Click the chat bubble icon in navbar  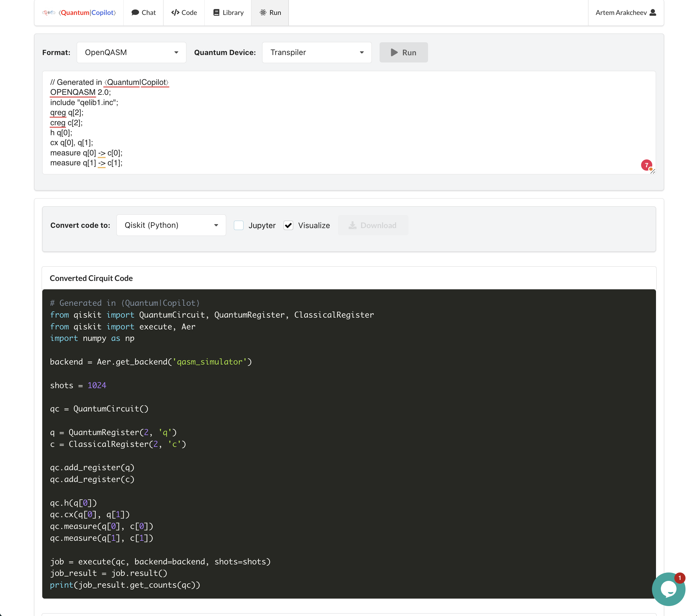[x=135, y=13]
